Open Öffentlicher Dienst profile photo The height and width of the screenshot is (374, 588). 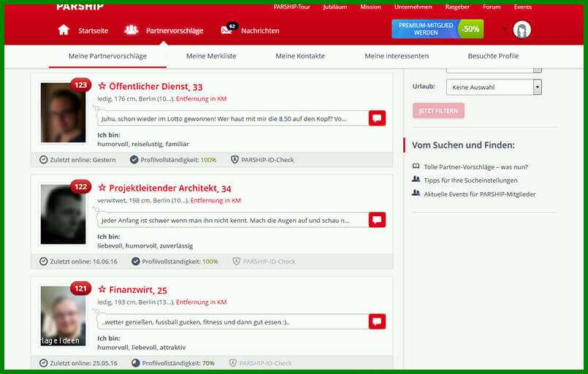point(63,112)
